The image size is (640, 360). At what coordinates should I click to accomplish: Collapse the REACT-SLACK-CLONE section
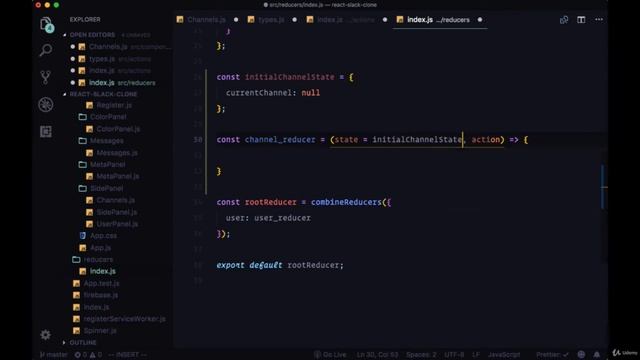pos(103,94)
